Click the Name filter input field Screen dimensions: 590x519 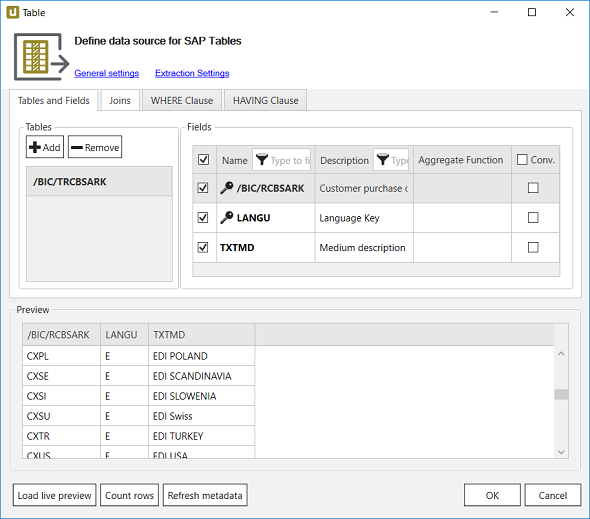click(281, 160)
